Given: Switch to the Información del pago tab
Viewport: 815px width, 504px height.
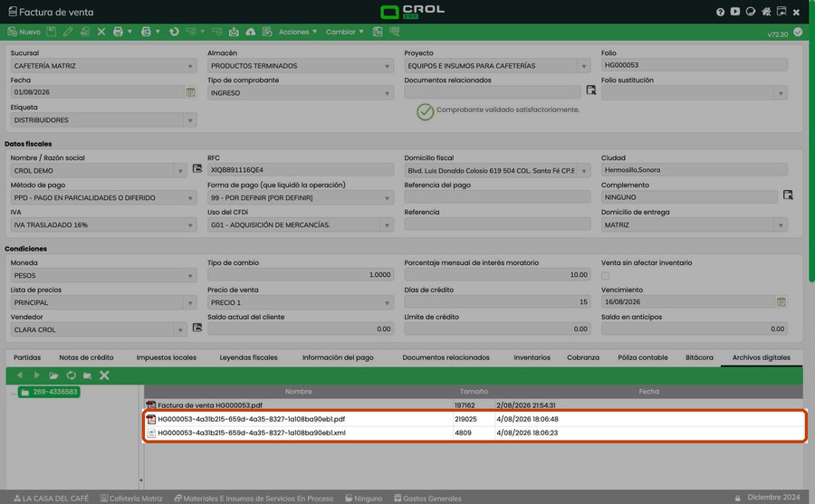Looking at the screenshot, I should pyautogui.click(x=338, y=357).
